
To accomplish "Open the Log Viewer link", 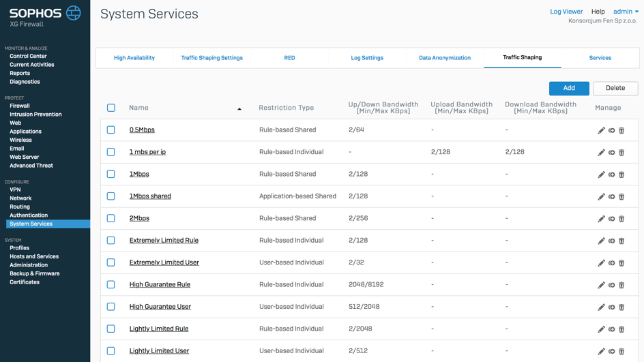I will (x=566, y=12).
